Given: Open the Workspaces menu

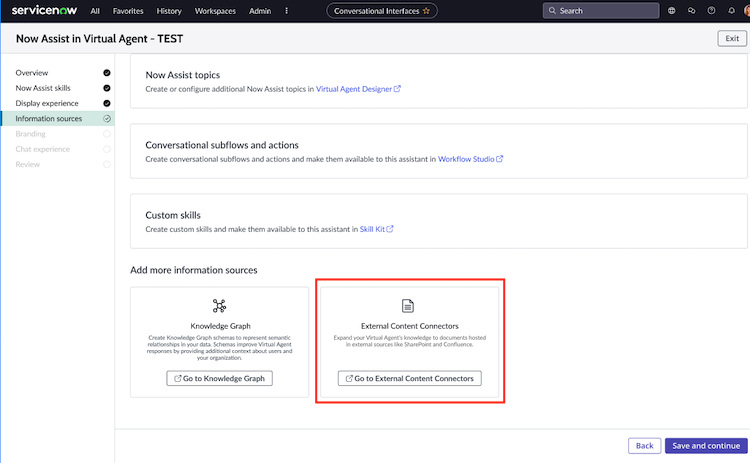Looking at the screenshot, I should click(215, 11).
